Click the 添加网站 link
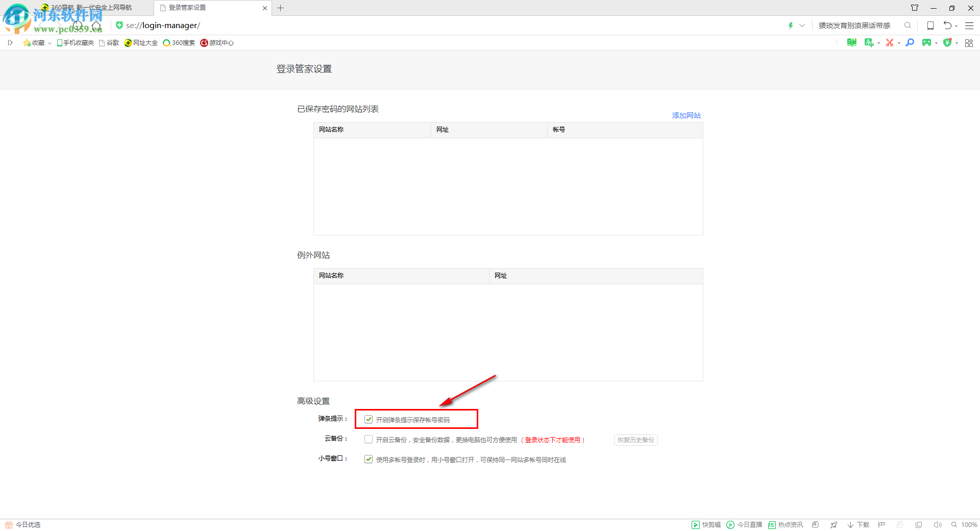This screenshot has height=531, width=980. (x=686, y=115)
